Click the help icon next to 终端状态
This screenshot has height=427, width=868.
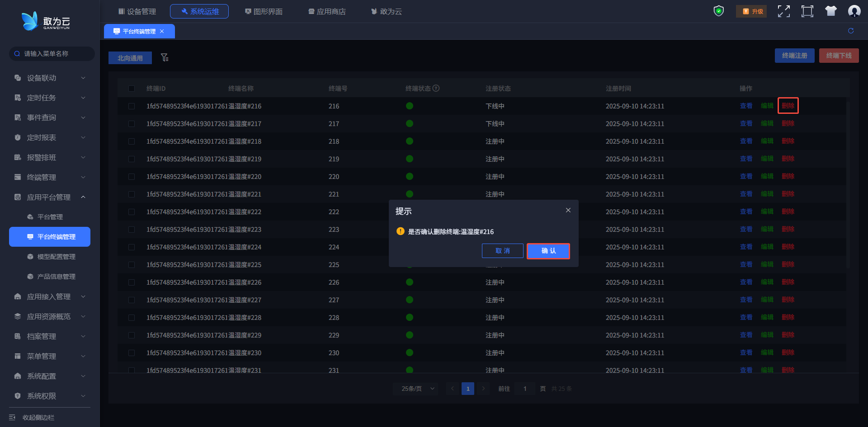coord(436,89)
